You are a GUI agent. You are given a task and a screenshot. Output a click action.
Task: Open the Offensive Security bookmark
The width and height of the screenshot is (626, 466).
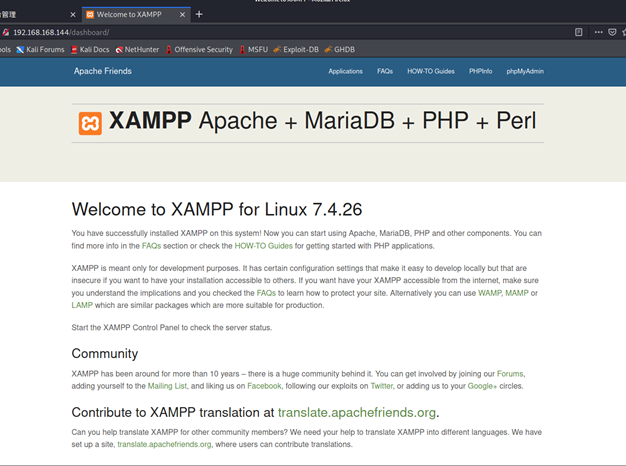199,50
